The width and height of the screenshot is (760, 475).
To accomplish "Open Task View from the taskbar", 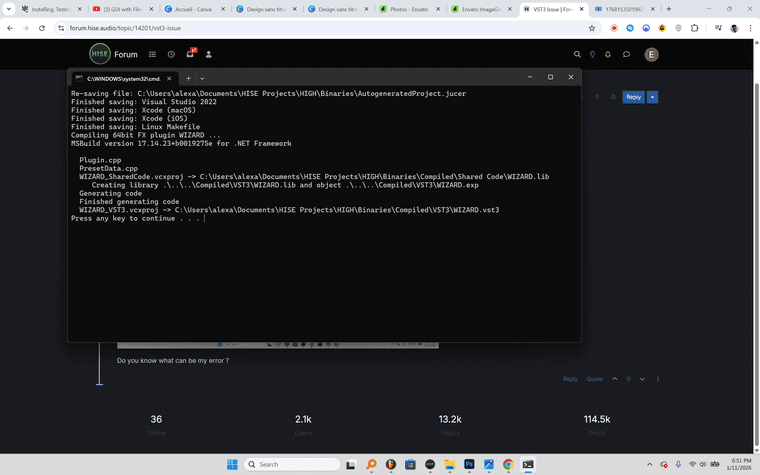I will pos(350,464).
